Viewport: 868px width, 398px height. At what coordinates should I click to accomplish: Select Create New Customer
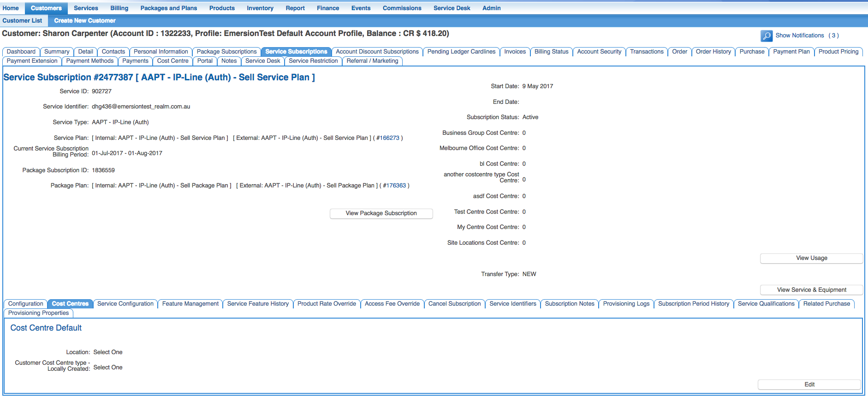[x=85, y=20]
